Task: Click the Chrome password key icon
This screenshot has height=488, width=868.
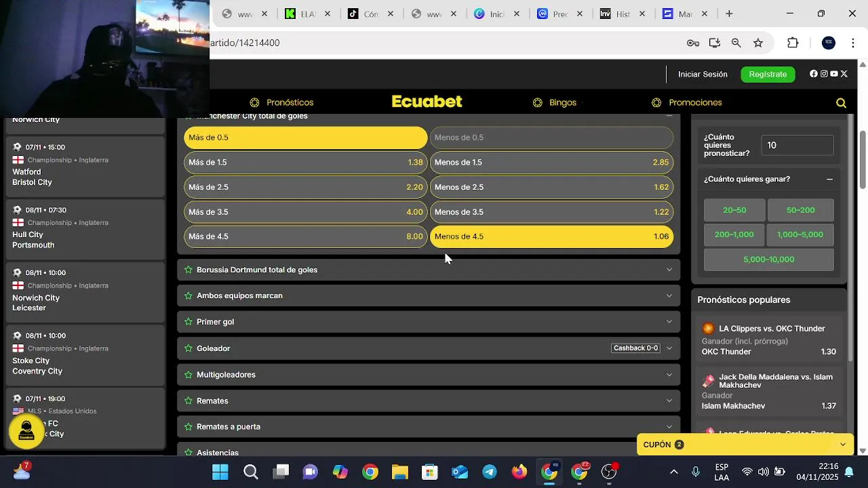Action: [692, 43]
